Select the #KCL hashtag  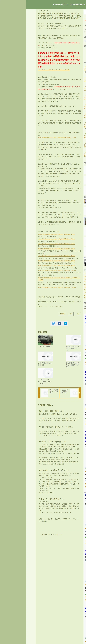click(x=47, y=307)
